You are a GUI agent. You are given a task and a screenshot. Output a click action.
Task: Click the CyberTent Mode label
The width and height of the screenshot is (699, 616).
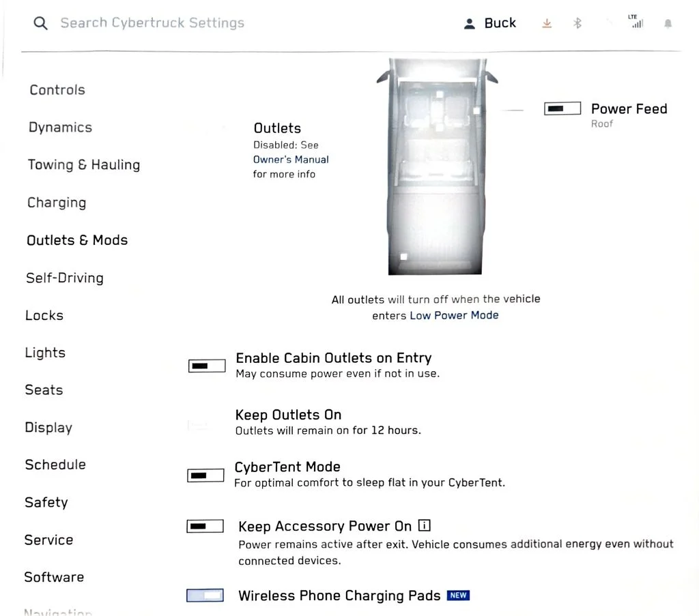tap(287, 467)
